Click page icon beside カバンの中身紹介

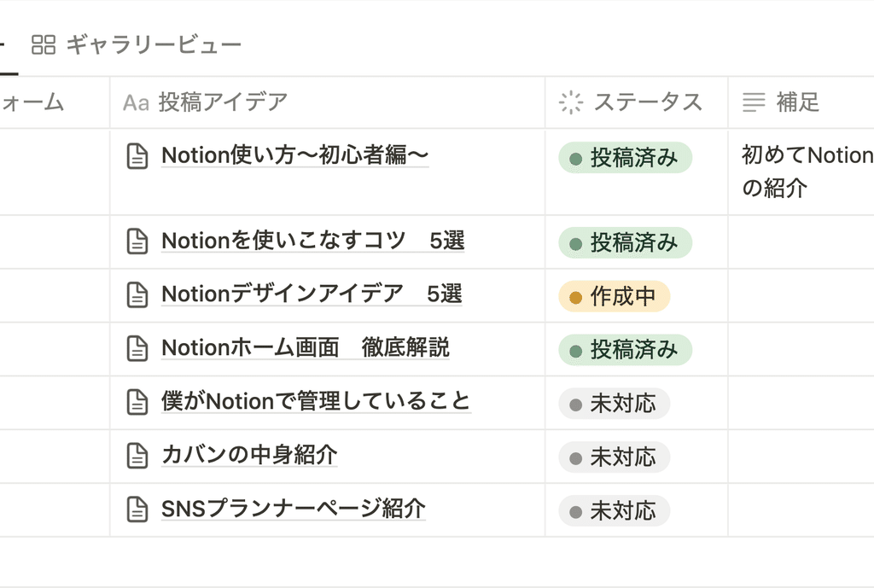[x=137, y=456]
